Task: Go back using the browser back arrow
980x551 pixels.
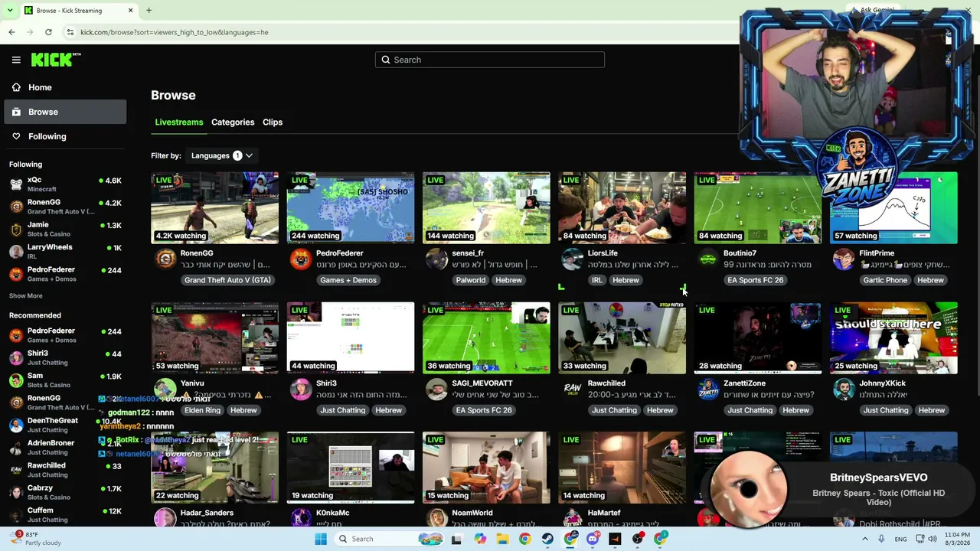Action: [x=11, y=32]
